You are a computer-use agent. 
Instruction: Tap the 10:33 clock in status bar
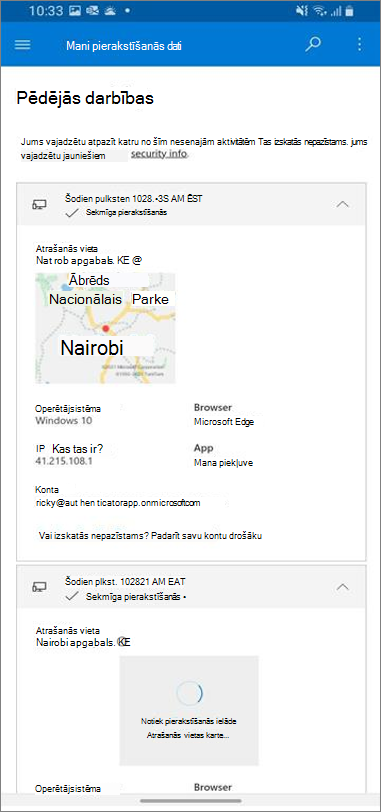pos(47,10)
